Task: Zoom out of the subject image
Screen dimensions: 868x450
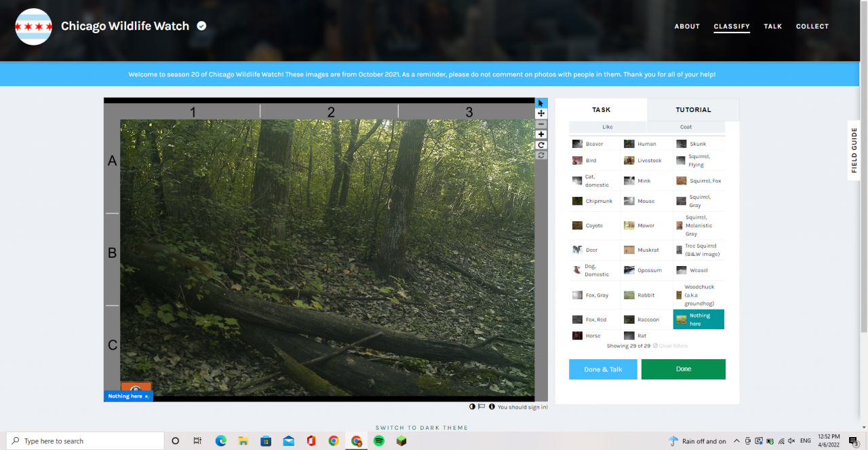Action: coord(541,124)
